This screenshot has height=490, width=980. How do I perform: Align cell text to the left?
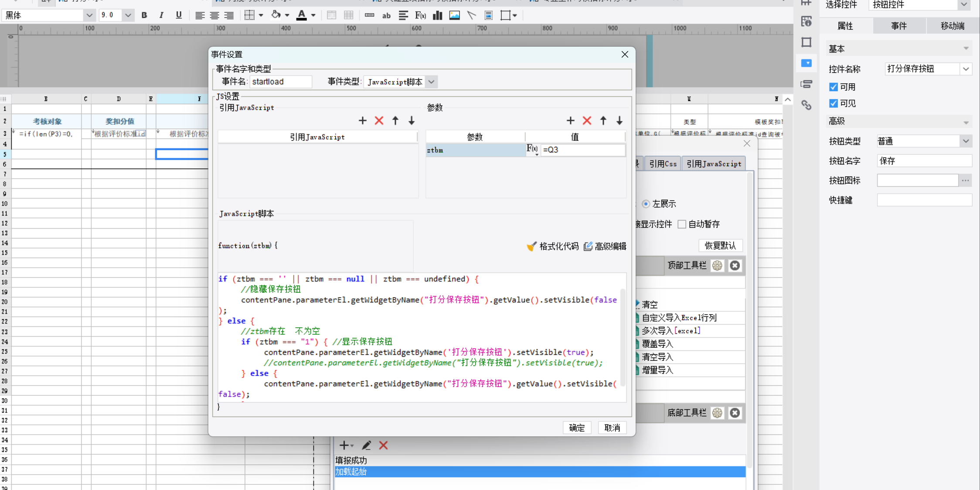200,15
